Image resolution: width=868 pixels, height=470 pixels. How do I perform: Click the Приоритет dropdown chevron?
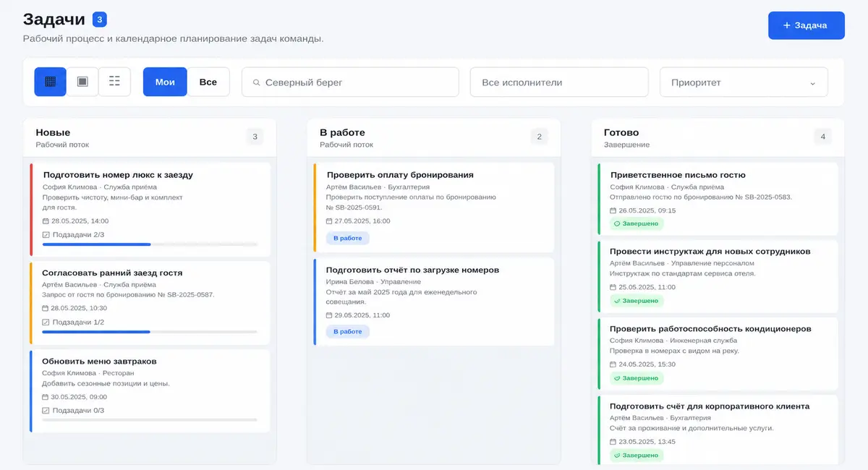pyautogui.click(x=812, y=83)
